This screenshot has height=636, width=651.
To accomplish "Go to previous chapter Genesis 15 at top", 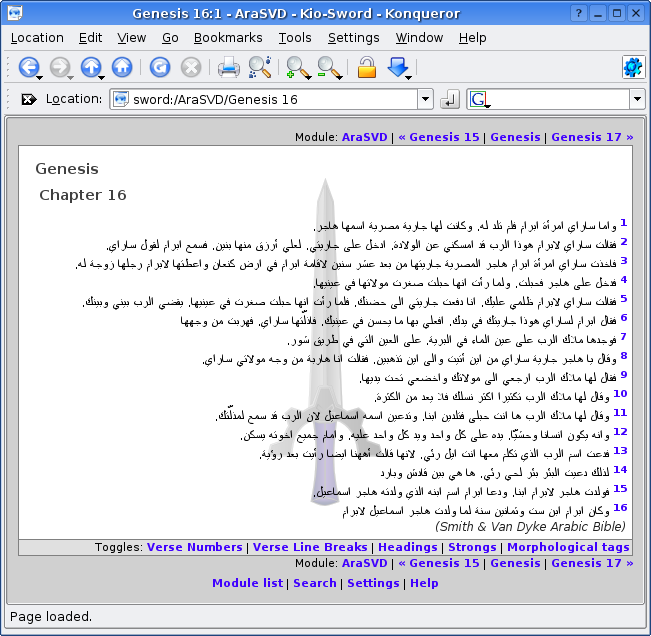I will 439,137.
